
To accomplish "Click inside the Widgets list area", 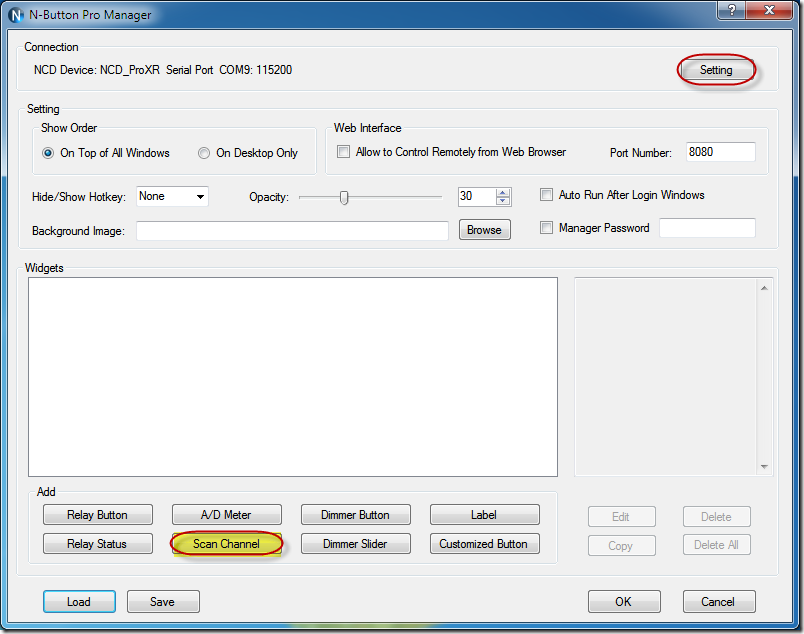I will coord(293,377).
